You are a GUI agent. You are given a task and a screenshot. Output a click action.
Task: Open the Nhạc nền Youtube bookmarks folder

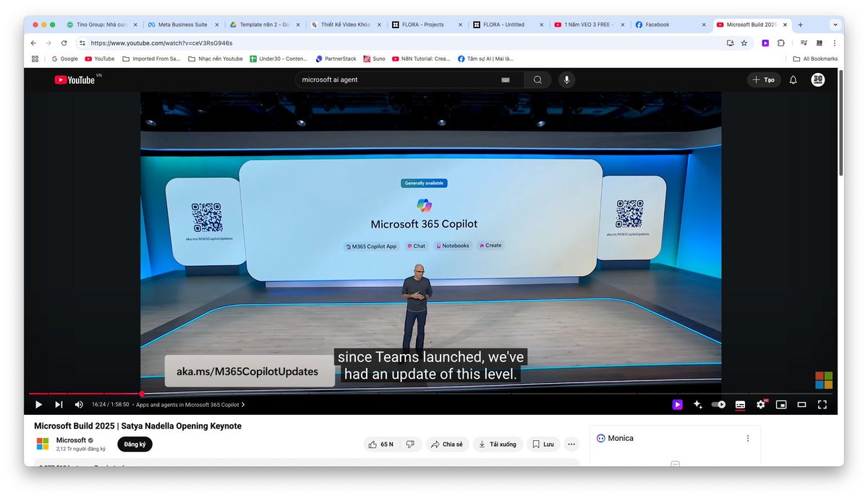click(x=216, y=59)
